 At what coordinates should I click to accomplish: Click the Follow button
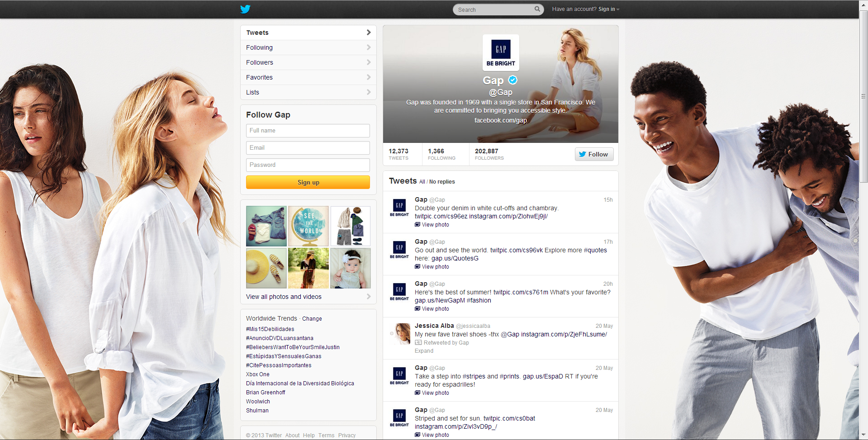coord(594,154)
